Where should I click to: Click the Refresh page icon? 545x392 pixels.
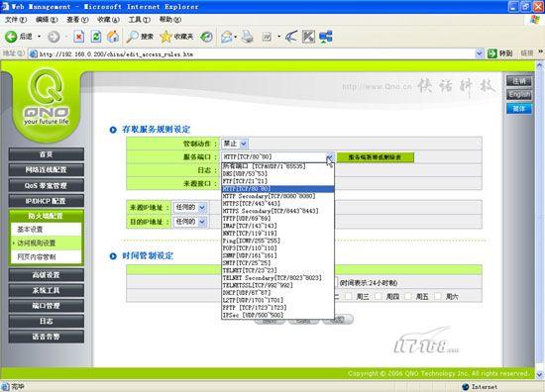point(96,37)
